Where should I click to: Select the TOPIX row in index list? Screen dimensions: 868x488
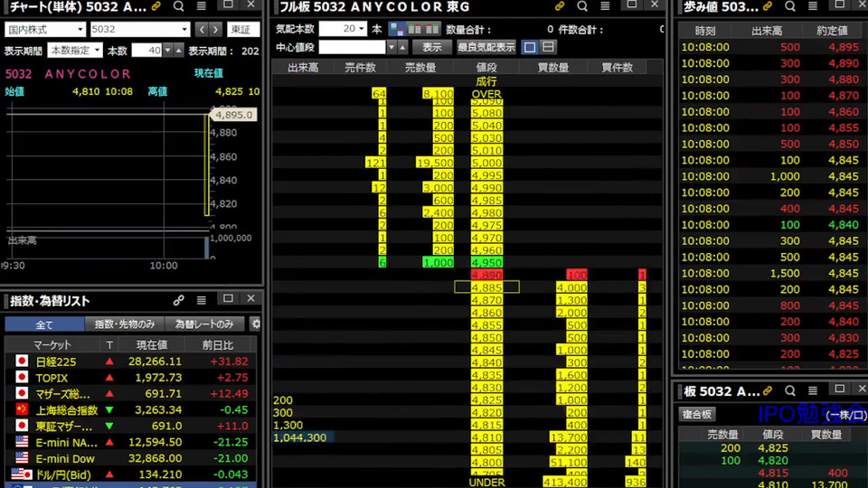[130, 378]
